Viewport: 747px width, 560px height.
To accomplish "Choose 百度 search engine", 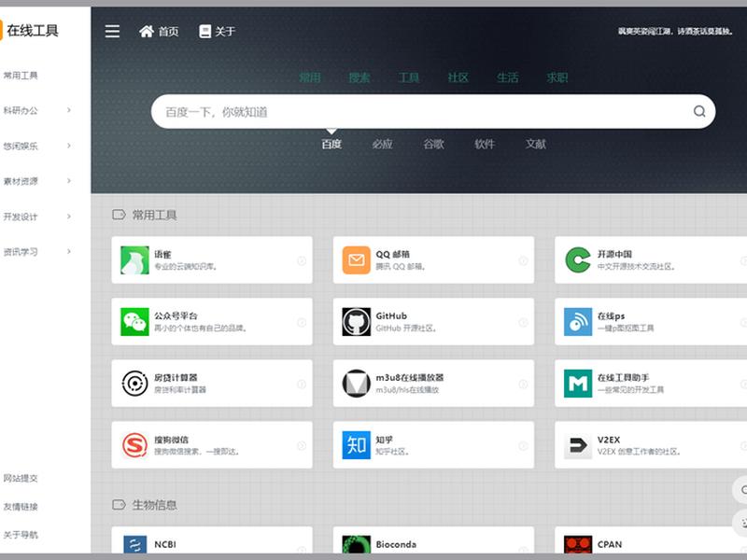I will coord(331,144).
